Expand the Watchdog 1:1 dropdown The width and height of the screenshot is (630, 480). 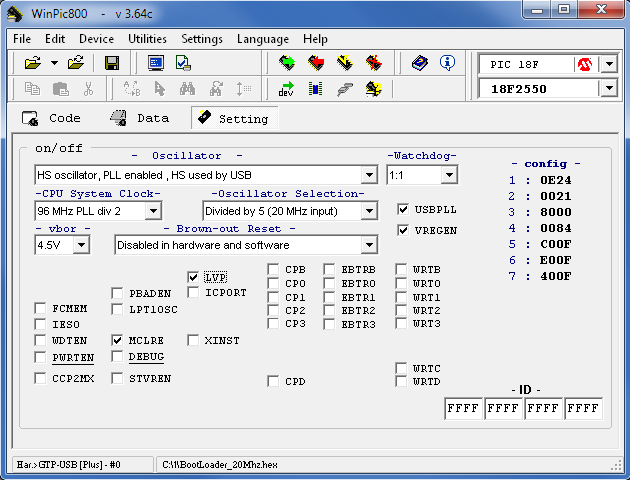449,175
